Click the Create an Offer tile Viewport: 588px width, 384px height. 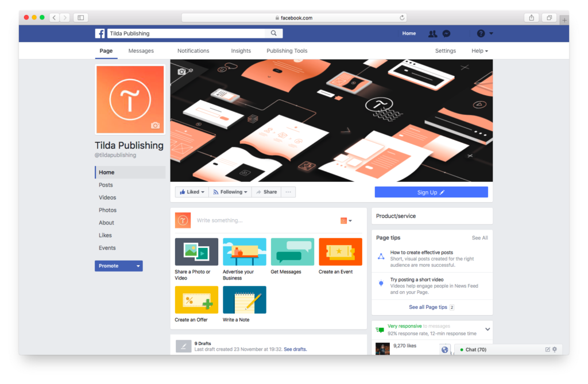point(196,304)
